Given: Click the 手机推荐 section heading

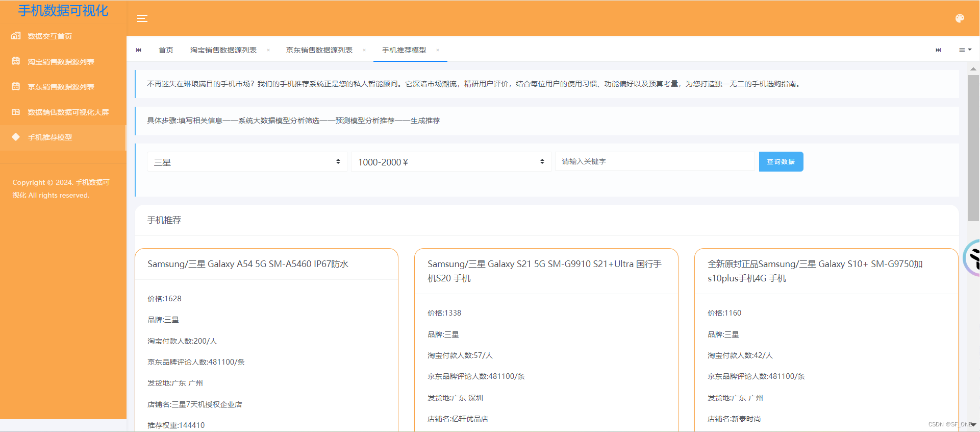Looking at the screenshot, I should (164, 220).
